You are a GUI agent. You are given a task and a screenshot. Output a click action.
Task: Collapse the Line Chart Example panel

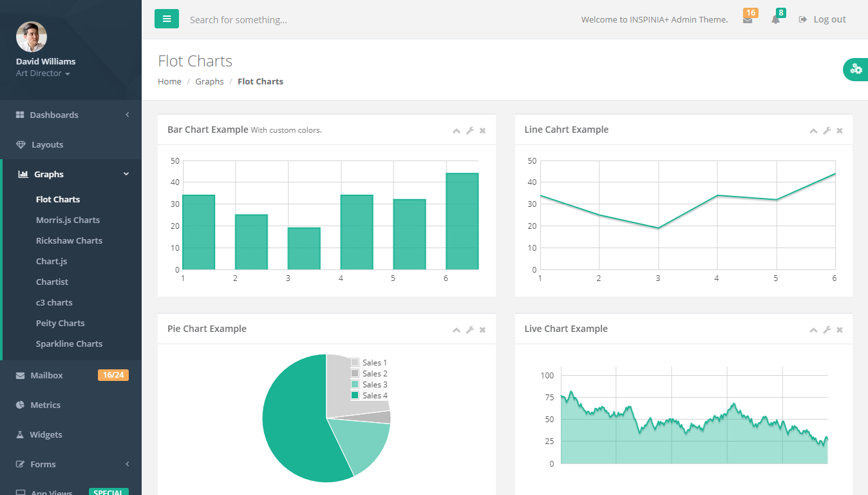pos(813,131)
